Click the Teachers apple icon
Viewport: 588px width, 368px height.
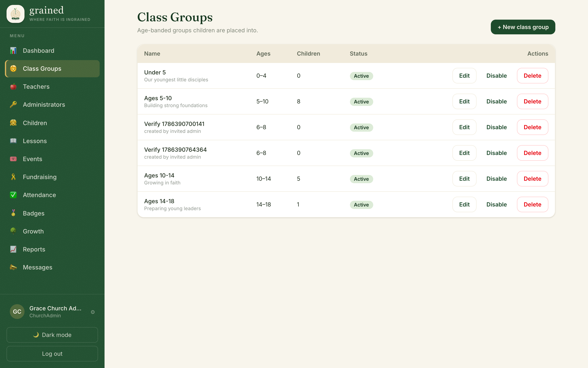[13, 87]
